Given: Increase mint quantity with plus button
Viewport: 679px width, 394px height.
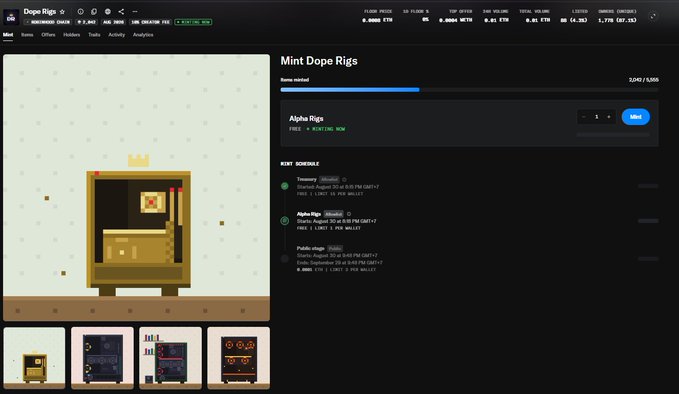Looking at the screenshot, I should pyautogui.click(x=609, y=117).
